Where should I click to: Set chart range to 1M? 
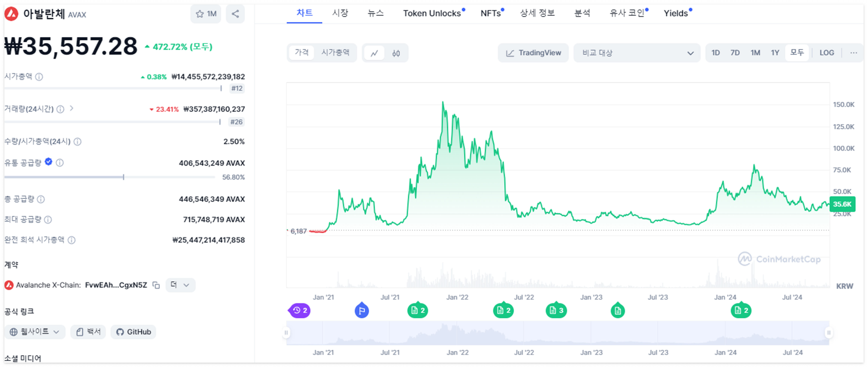click(x=755, y=53)
